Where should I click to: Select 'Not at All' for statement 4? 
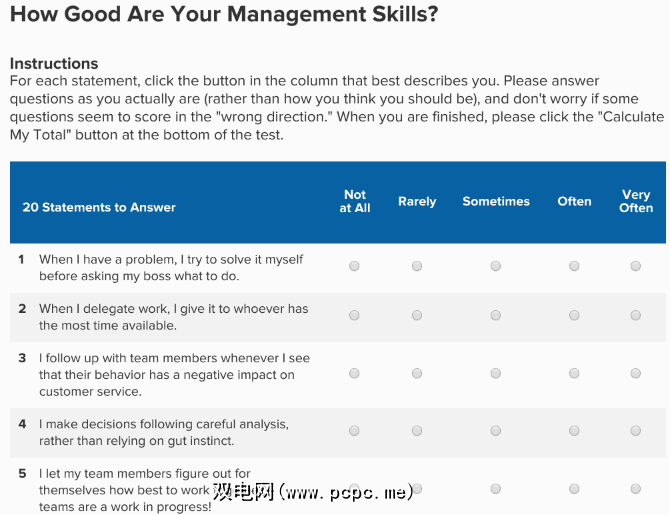355,431
